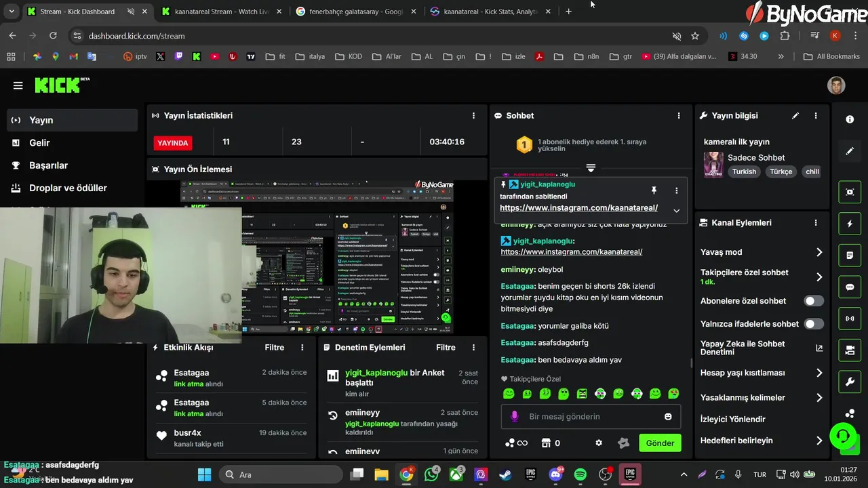868x488 pixels.
Task: Open the green headset support button
Action: pyautogui.click(x=843, y=435)
